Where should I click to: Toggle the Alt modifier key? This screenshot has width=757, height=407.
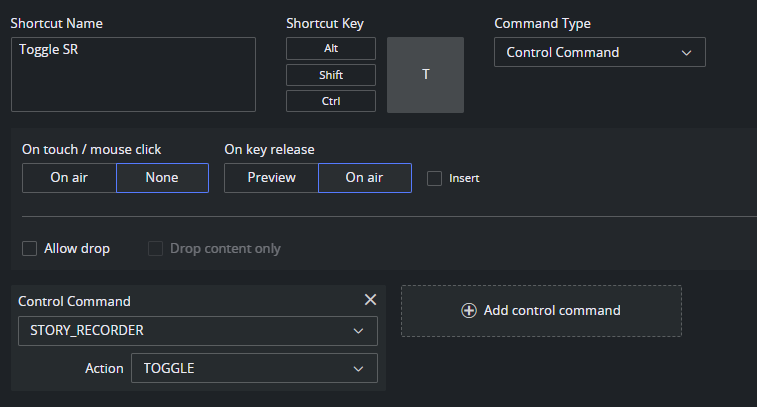(x=330, y=48)
